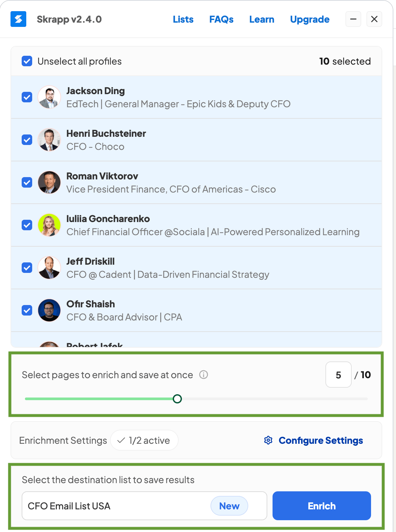Toggle Roman Viktorov's selection checkbox

pos(27,182)
